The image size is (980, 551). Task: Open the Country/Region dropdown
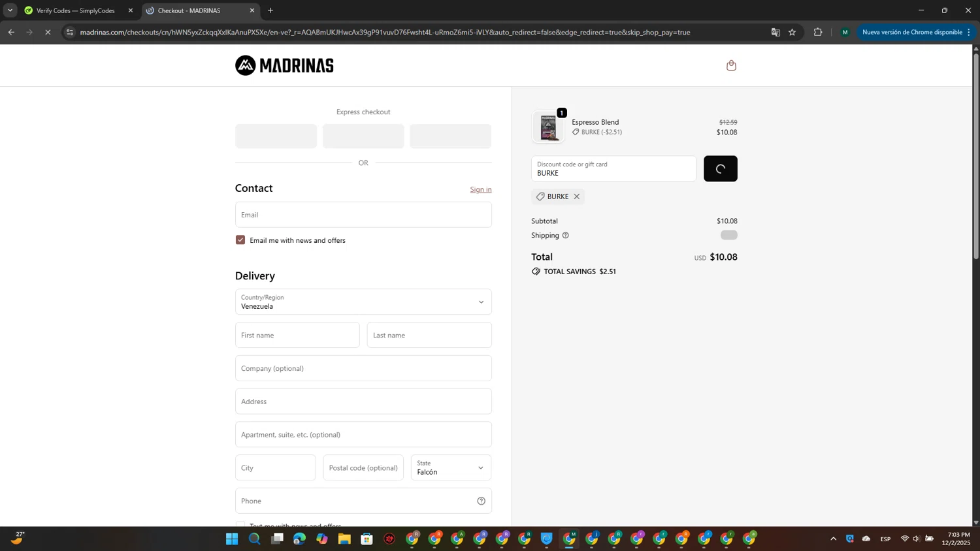363,302
